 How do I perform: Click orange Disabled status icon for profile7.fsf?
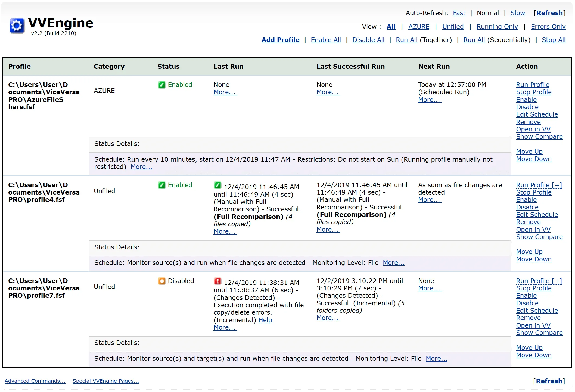162,281
